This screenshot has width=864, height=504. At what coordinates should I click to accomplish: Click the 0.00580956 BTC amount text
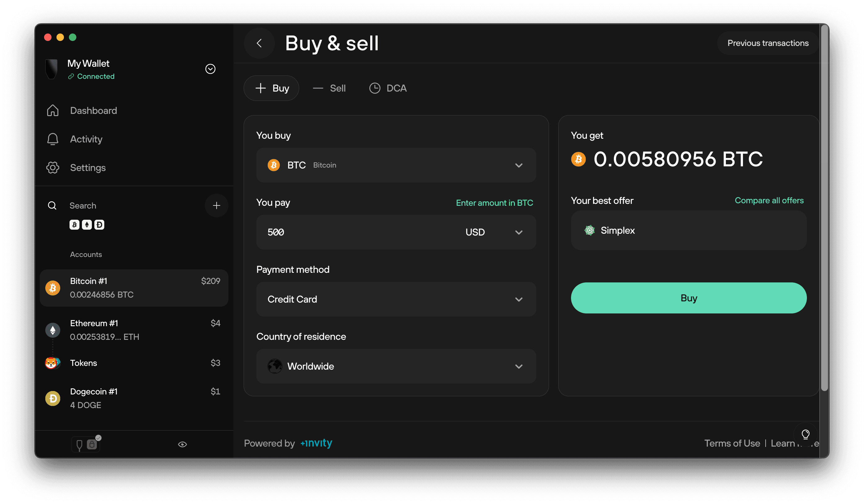678,160
